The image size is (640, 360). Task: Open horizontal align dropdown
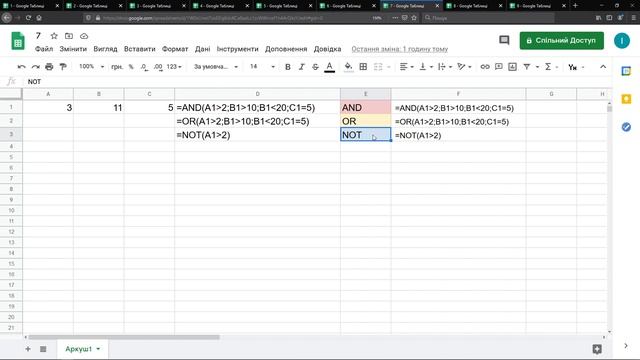407,67
